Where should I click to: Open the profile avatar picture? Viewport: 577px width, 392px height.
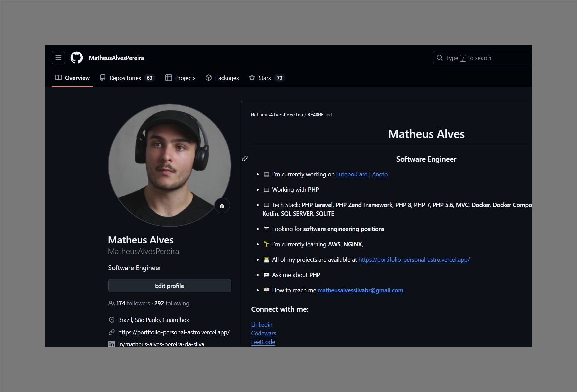click(170, 165)
